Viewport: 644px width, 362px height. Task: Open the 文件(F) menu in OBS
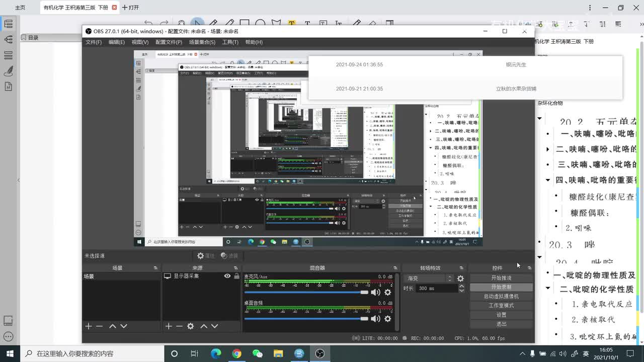(94, 42)
